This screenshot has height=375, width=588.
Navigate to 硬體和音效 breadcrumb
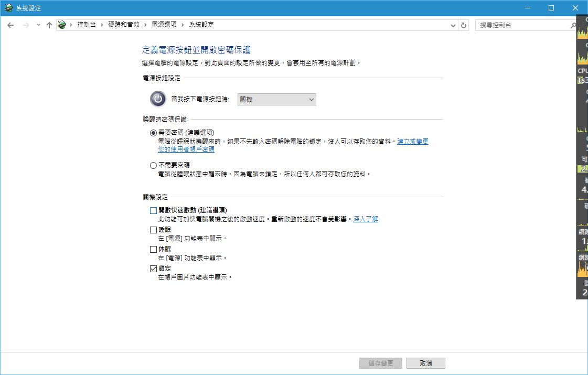[124, 25]
